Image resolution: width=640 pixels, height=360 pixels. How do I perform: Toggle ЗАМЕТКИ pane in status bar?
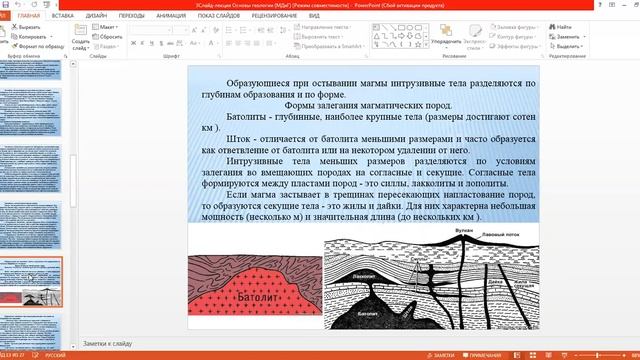440,356
